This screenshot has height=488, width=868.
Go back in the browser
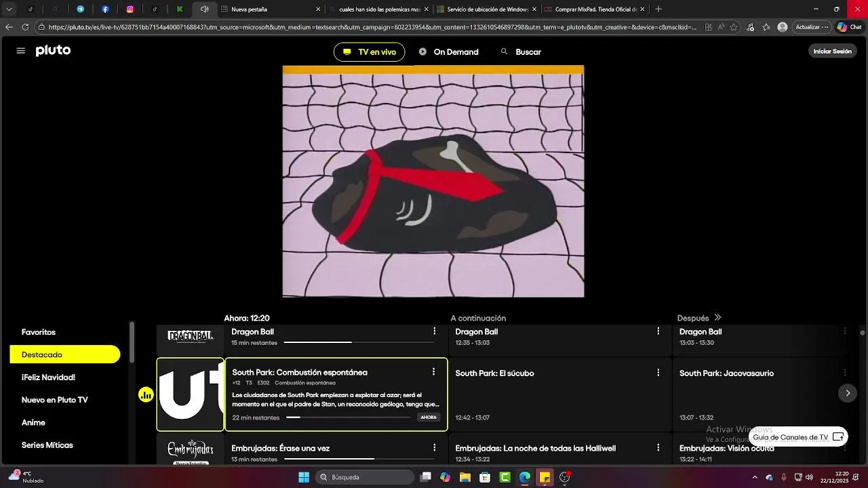[9, 27]
